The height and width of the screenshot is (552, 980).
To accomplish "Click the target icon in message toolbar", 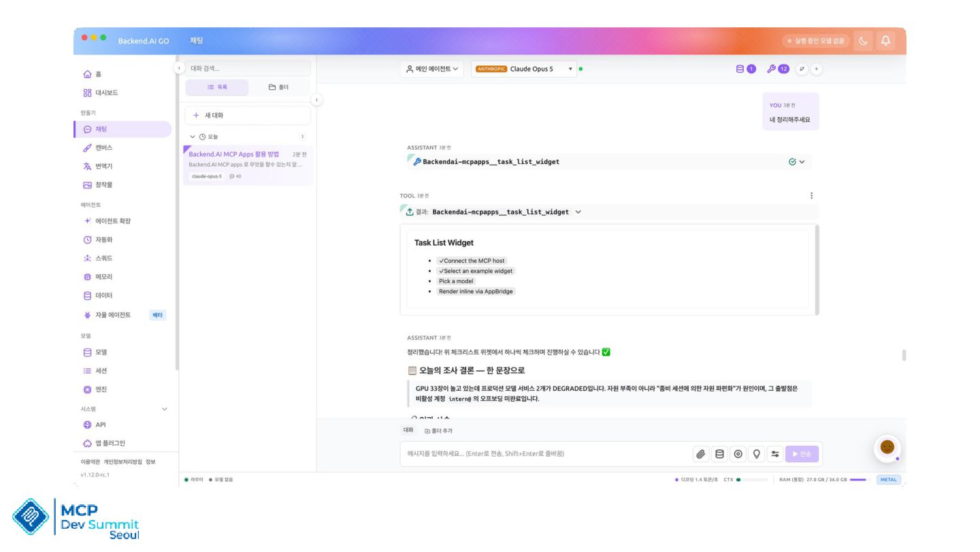I will (x=738, y=454).
